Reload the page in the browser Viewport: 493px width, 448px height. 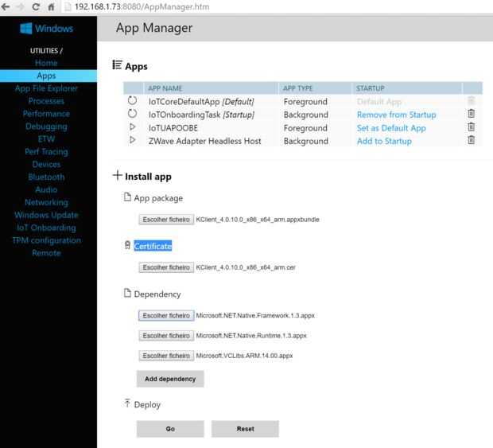(x=37, y=6)
